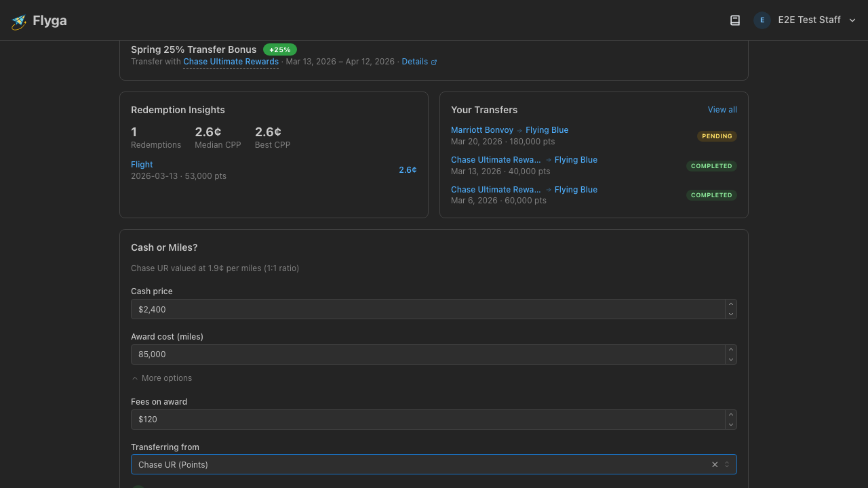
Task: Open the transfer bonus Details link
Action: coord(419,62)
